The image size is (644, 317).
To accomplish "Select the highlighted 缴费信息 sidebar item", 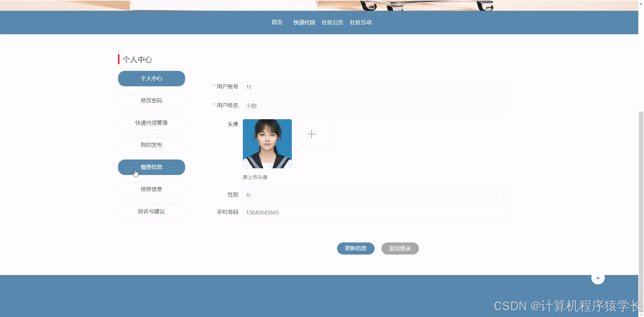I will pyautogui.click(x=151, y=167).
